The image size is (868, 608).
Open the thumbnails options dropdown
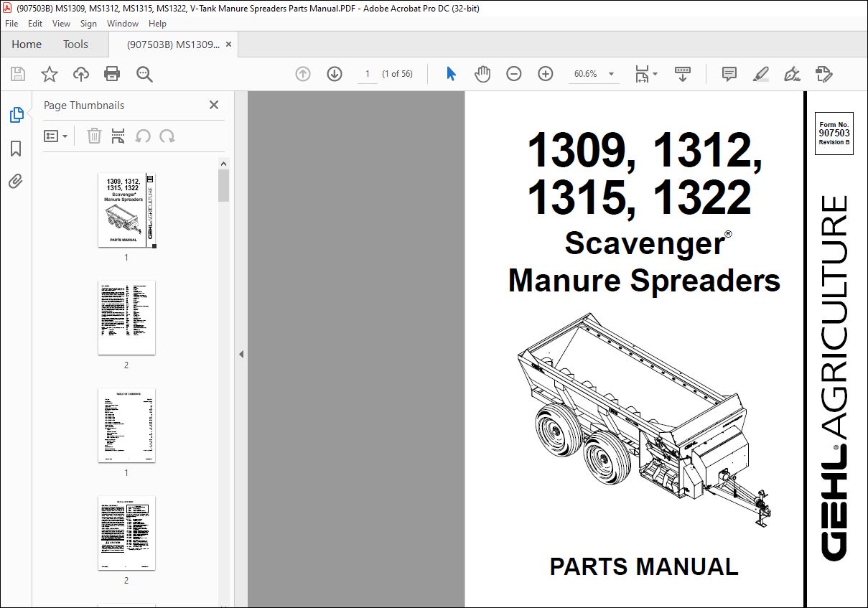[x=55, y=136]
